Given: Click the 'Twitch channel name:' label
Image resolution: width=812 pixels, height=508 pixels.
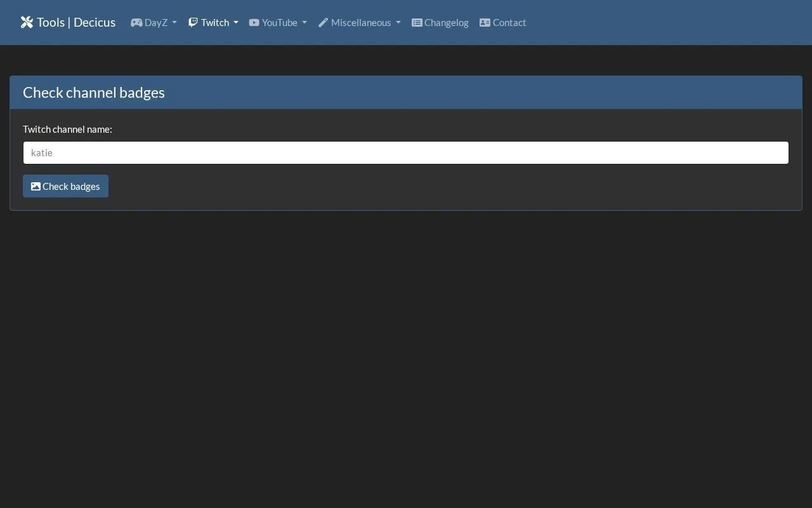Looking at the screenshot, I should [67, 129].
